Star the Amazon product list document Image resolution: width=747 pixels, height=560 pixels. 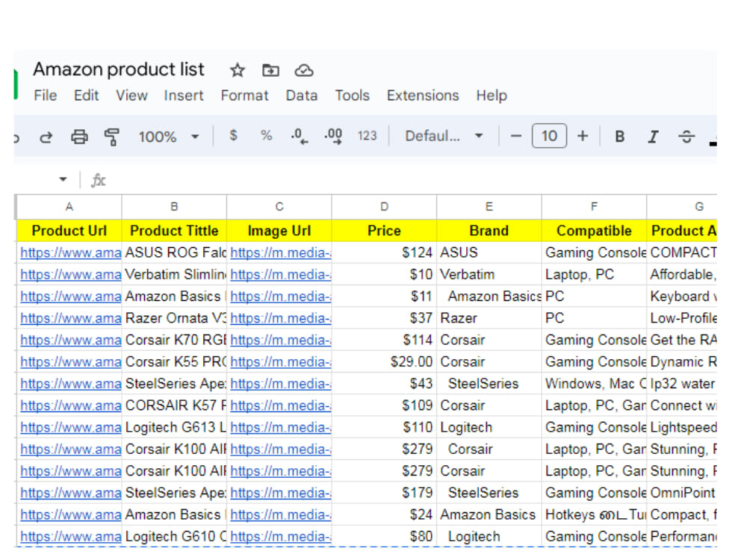point(238,70)
